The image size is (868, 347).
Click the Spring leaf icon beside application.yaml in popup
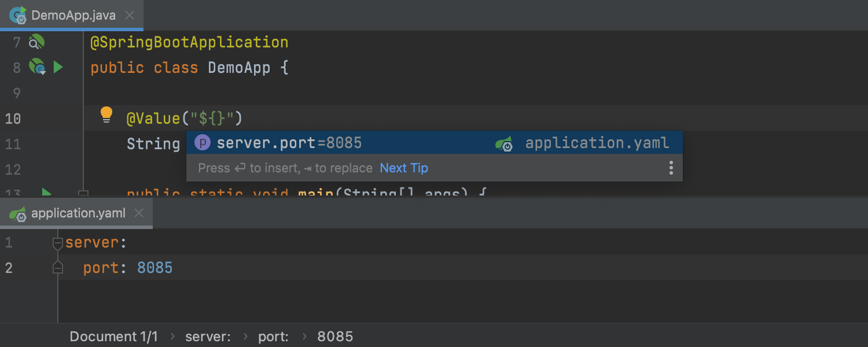point(504,143)
